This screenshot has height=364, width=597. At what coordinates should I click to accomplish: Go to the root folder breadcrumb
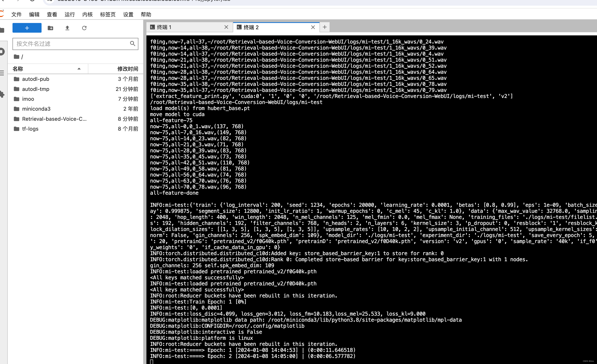(17, 57)
